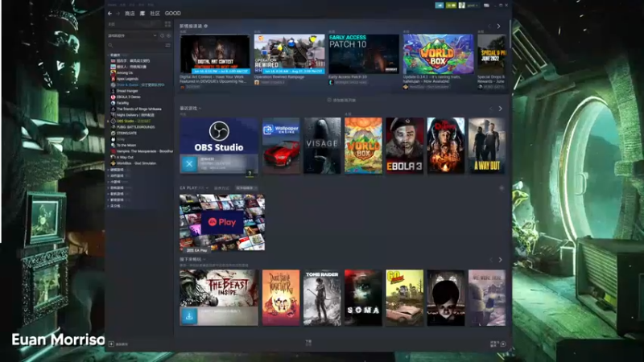Open EBOLA 3 game cover
Image resolution: width=644 pixels, height=362 pixels.
pos(405,146)
